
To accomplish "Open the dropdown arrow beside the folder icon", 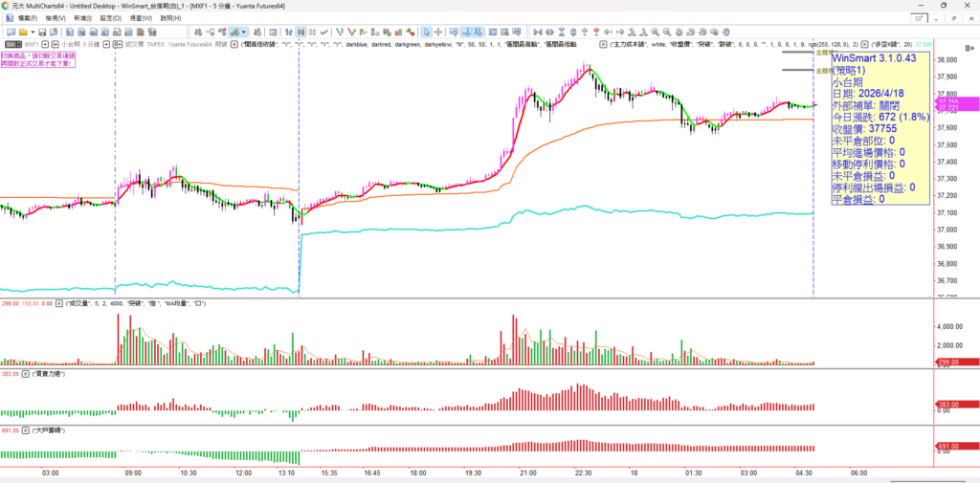I will 32,32.
